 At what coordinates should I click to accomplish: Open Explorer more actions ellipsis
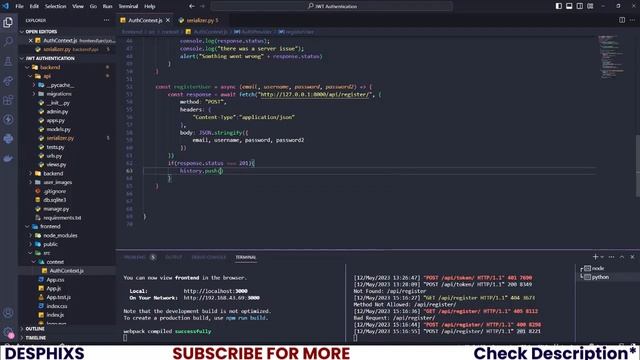coord(107,20)
